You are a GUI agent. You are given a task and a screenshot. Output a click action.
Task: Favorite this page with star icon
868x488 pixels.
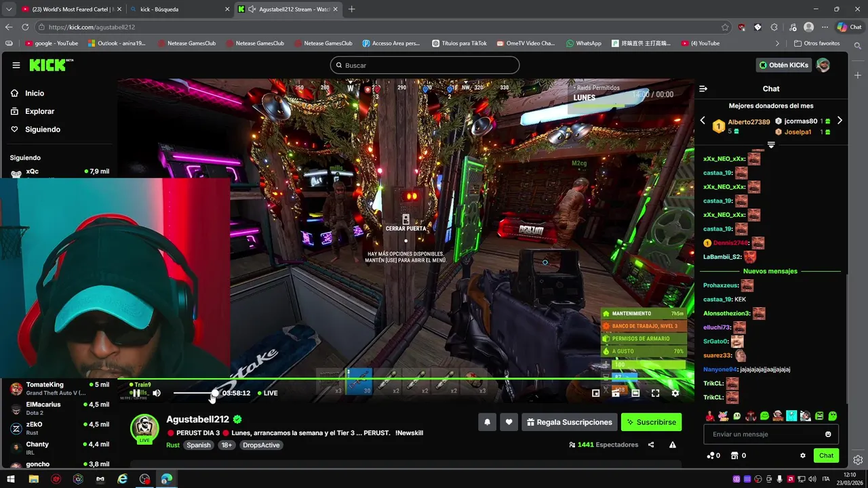coord(725,27)
